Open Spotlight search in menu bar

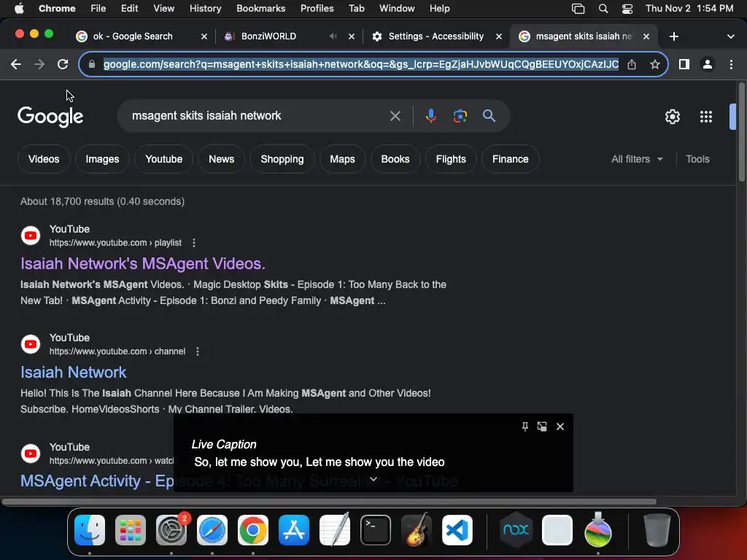pos(603,8)
